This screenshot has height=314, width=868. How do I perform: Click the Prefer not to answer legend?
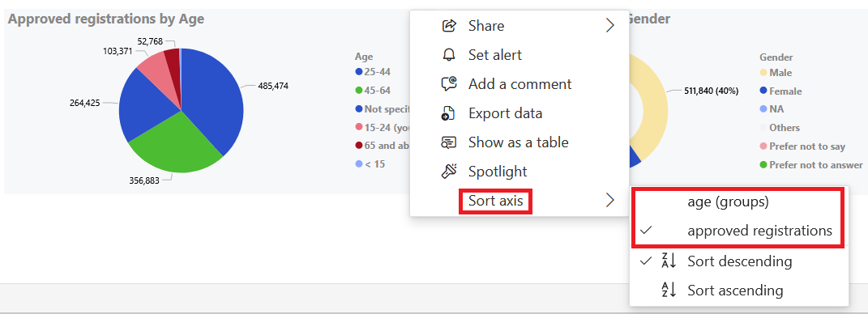click(811, 165)
